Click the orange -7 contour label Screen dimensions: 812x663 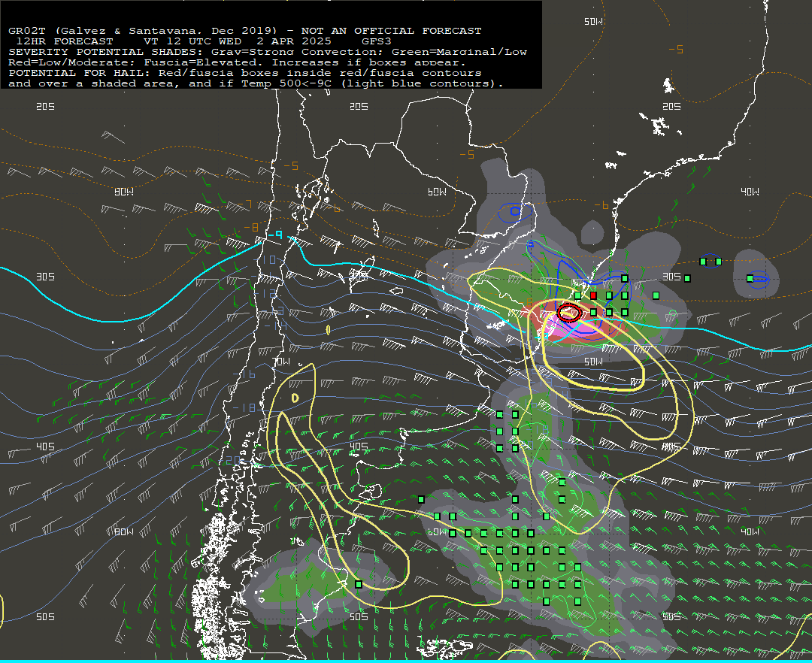pos(245,204)
